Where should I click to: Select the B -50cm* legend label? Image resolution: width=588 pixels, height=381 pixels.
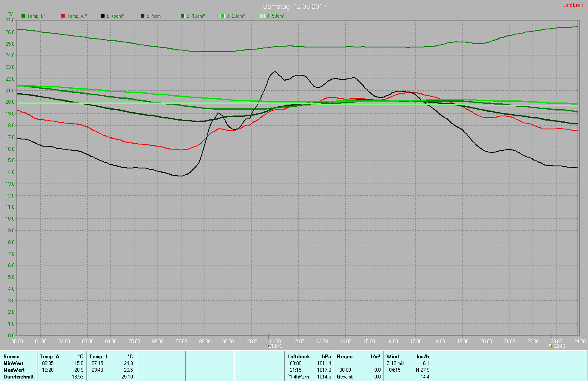[x=276, y=16]
